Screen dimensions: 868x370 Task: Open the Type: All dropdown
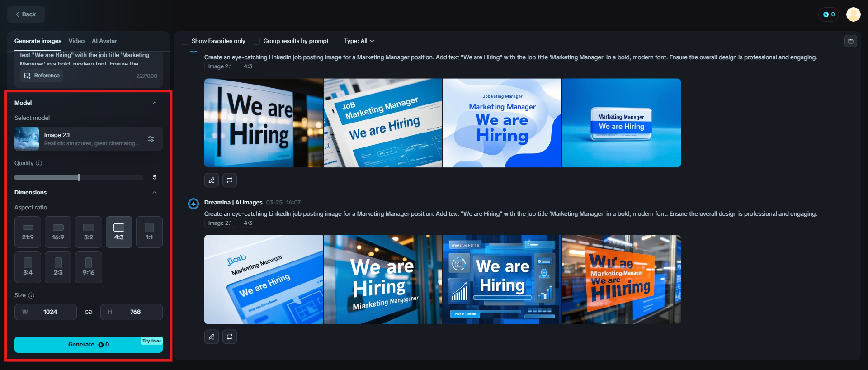tap(359, 41)
